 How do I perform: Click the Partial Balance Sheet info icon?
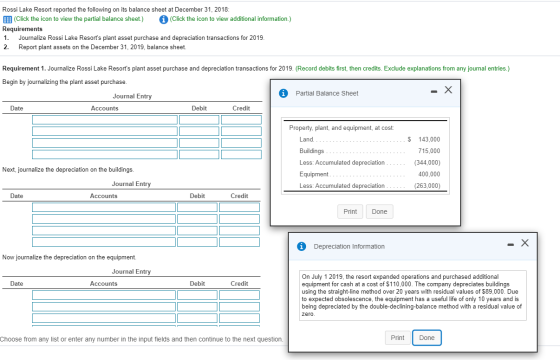283,93
